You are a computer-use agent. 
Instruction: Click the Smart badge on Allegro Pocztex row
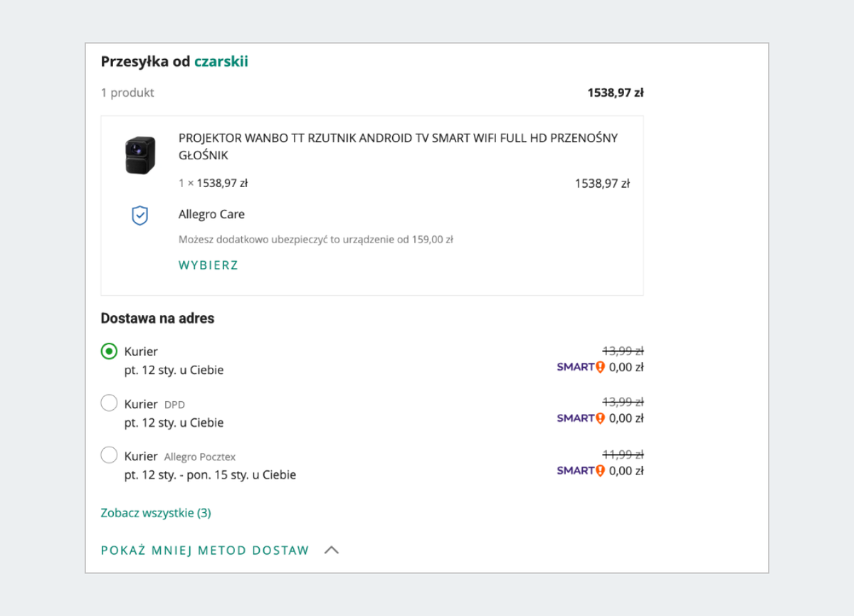click(580, 470)
